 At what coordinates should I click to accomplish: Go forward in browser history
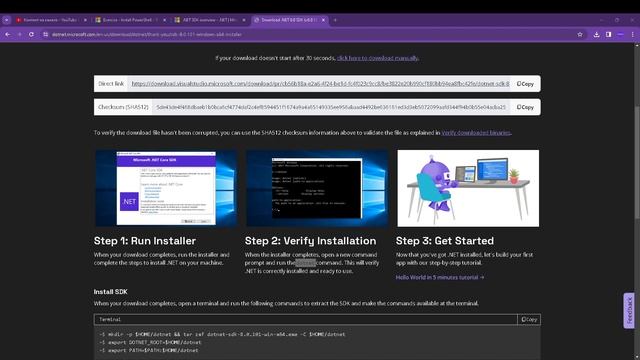pos(19,35)
